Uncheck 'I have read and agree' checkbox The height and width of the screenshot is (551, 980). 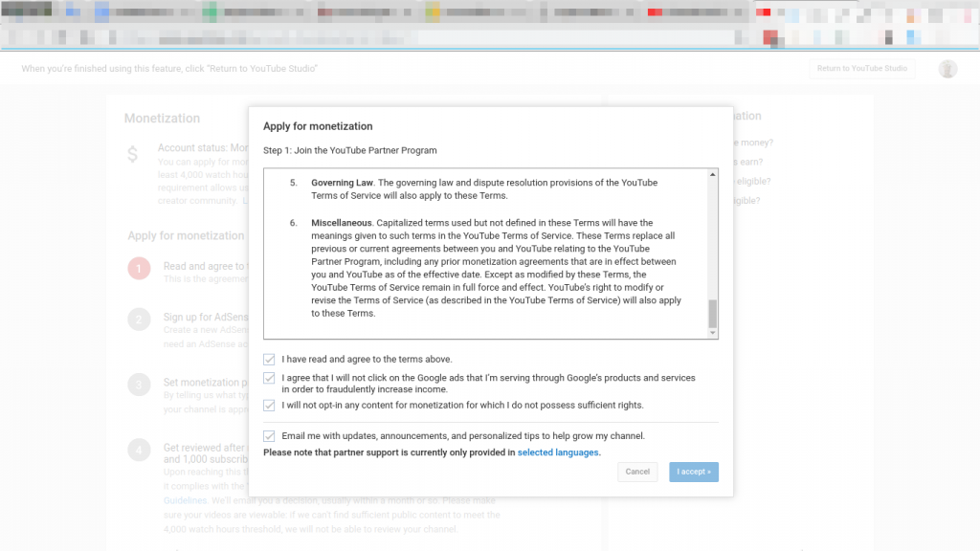(x=269, y=360)
